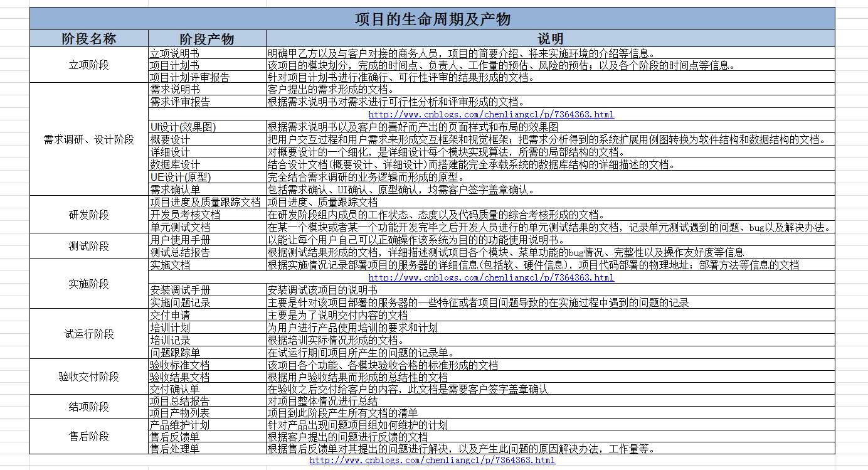Viewport: 868px width, 470px height.
Task: Select the 详细设计 cell
Action: click(207, 152)
